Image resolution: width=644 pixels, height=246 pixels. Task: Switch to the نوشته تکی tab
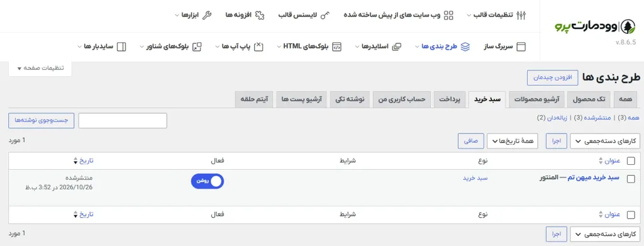[350, 100]
